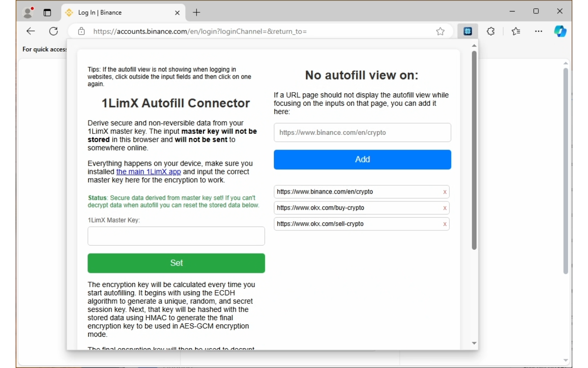
Task: Remove https://www.okx.com/sell-crypto entry
Action: point(445,224)
